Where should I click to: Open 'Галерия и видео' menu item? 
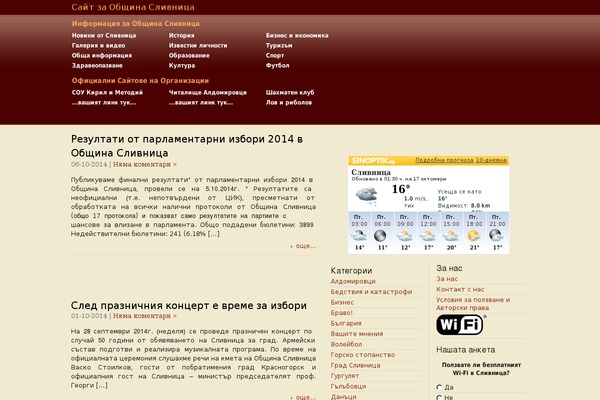(x=98, y=45)
